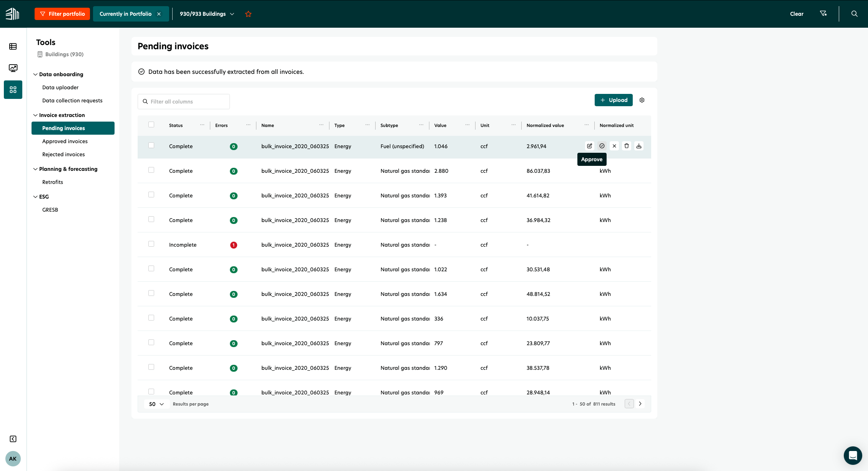Screen dimensions: 868x471
Task: Collapse the sidebar with the panel icon
Action: [x=13, y=439]
